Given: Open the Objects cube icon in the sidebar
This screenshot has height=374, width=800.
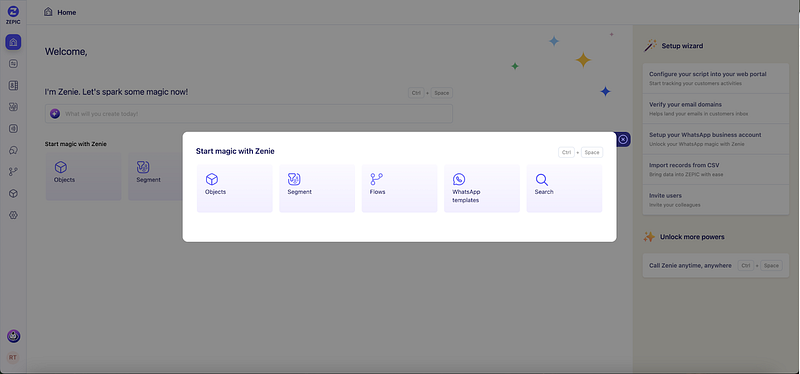Looking at the screenshot, I should 13,193.
